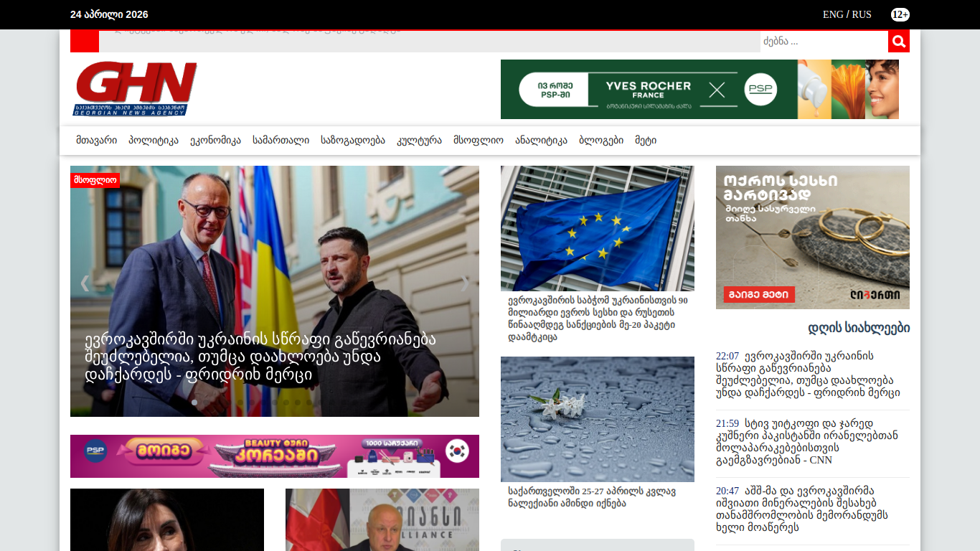The width and height of the screenshot is (980, 551).
Task: Click the red მსოფლიო tag on the slide
Action: click(95, 180)
